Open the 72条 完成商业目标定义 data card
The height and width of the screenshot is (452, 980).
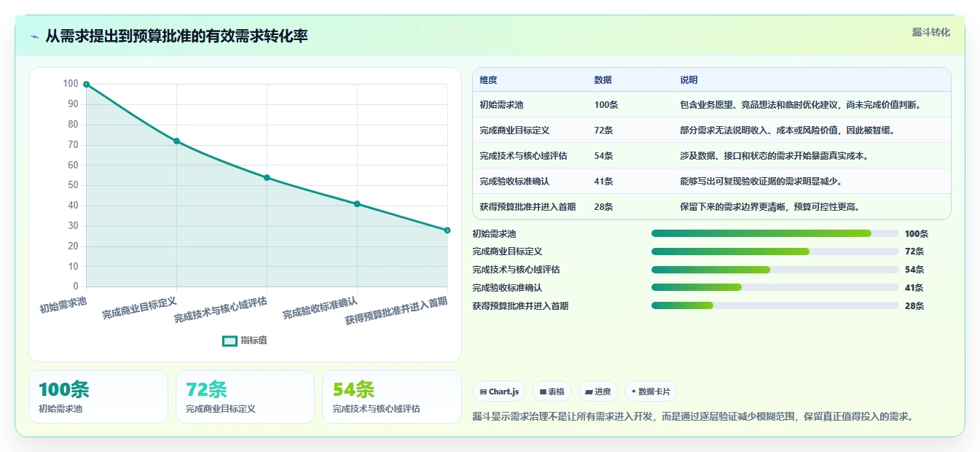click(245, 397)
